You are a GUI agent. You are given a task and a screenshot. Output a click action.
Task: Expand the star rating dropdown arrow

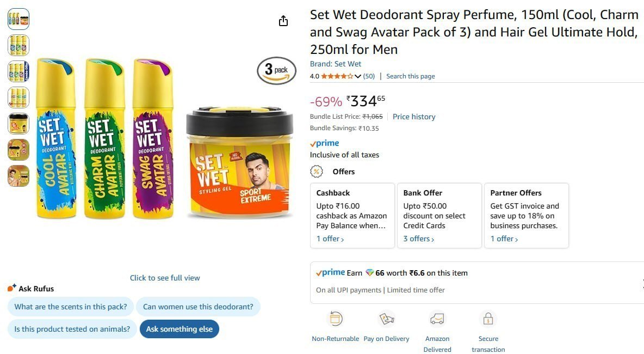[x=358, y=76]
